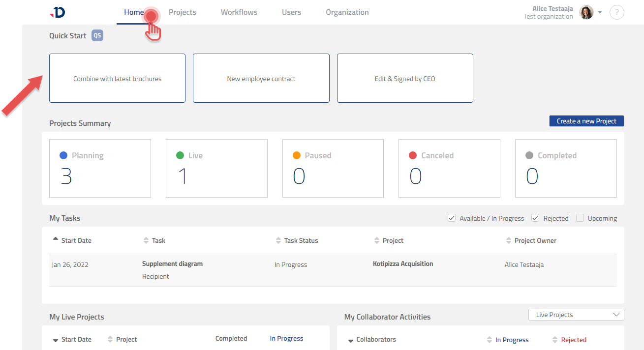Open the help question mark icon
644x350 pixels.
[616, 13]
